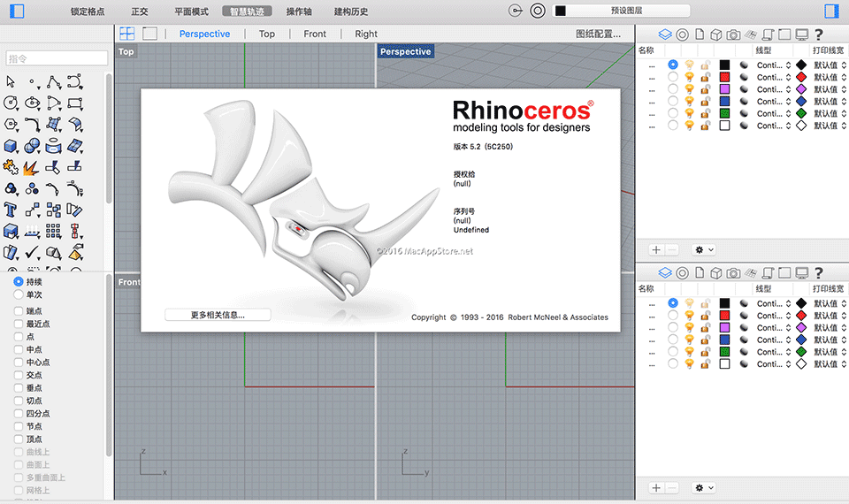Screen dimensions: 849x504
Task: Switch to the Right viewport tab
Action: 366,34
